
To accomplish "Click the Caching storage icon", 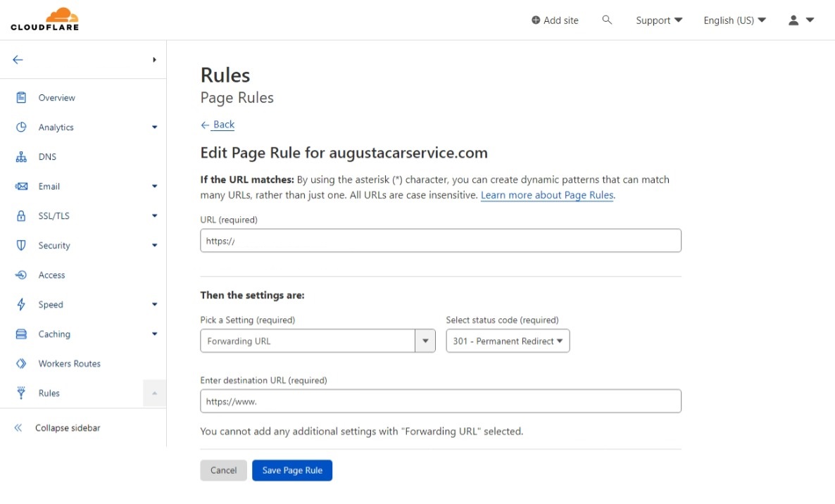I will 20,334.
